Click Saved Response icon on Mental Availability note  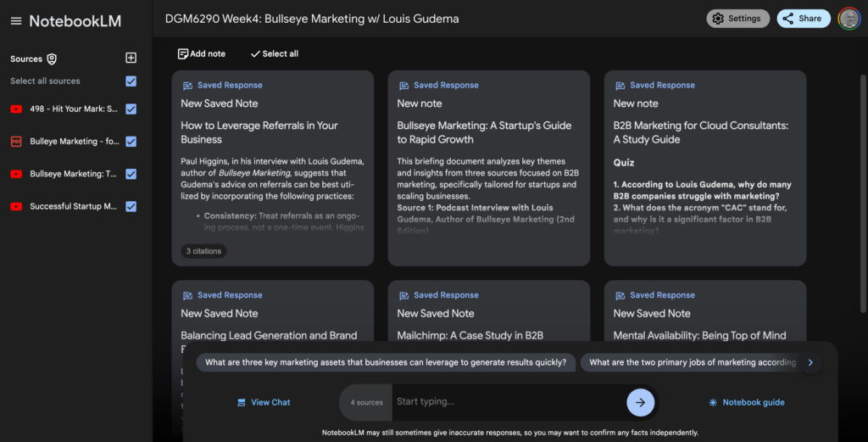point(620,295)
